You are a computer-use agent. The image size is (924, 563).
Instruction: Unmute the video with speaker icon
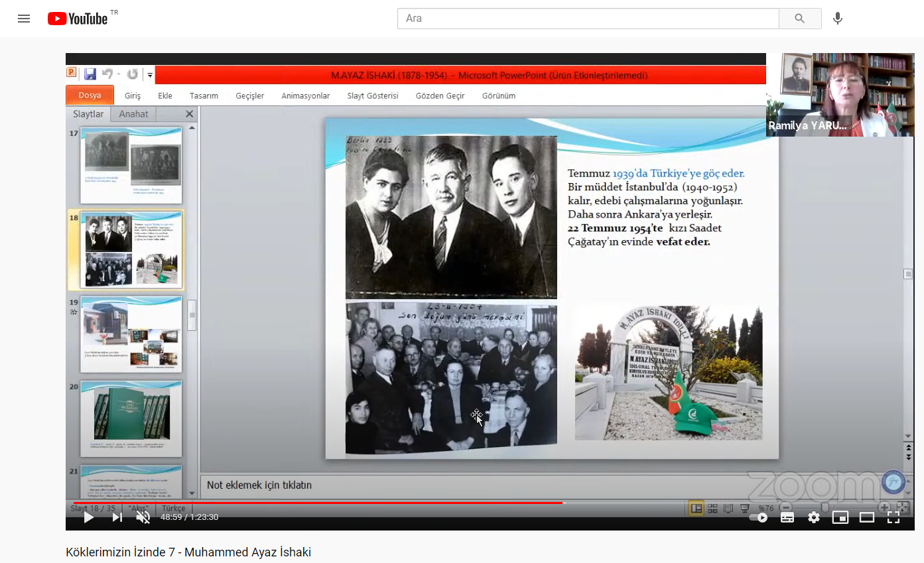coord(143,517)
